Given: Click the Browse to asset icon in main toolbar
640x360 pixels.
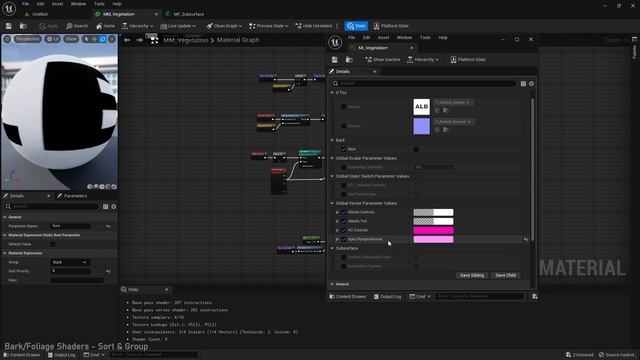Looking at the screenshot, I should pyautogui.click(x=23, y=26).
